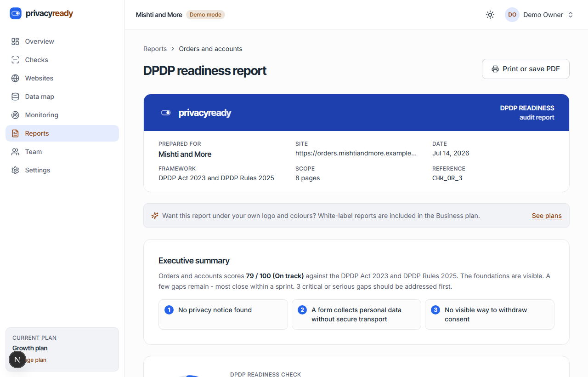
Task: Click the 'Orders and accounts' breadcrumb text
Action: point(210,49)
